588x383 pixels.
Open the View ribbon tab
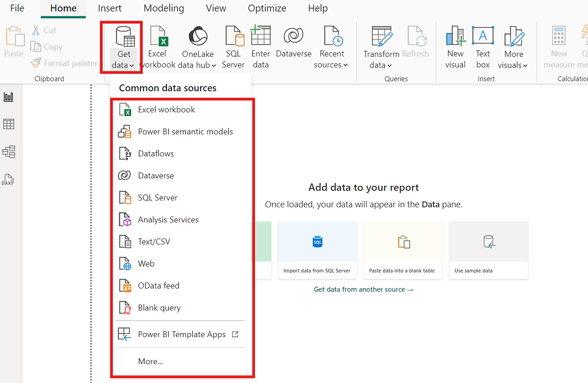pos(216,8)
